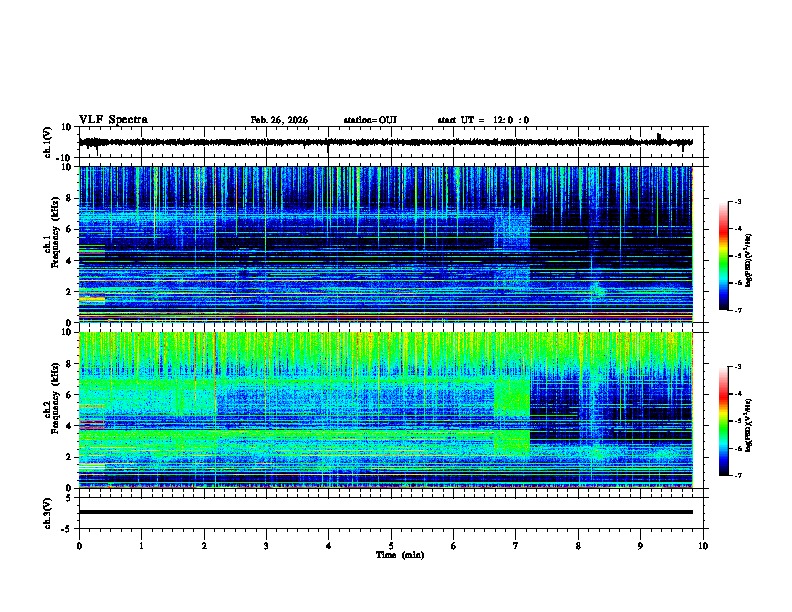Click the "6" frequency tick on ch.1 spectrogram
This screenshot has width=792, height=612.
click(x=70, y=229)
